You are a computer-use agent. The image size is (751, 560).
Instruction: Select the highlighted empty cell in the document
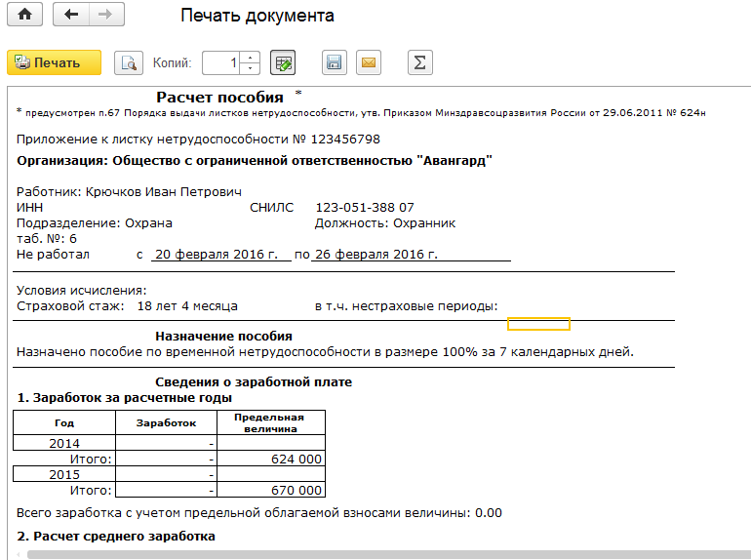[x=538, y=324]
